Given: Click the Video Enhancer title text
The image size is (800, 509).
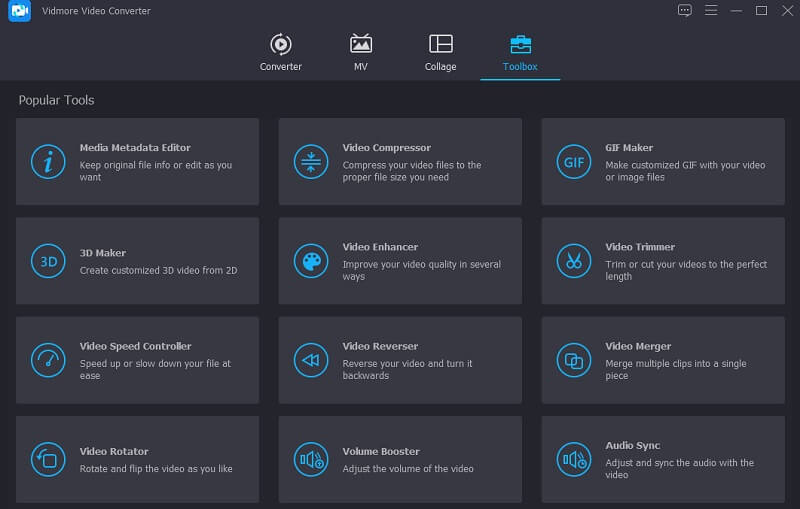Looking at the screenshot, I should pos(380,247).
